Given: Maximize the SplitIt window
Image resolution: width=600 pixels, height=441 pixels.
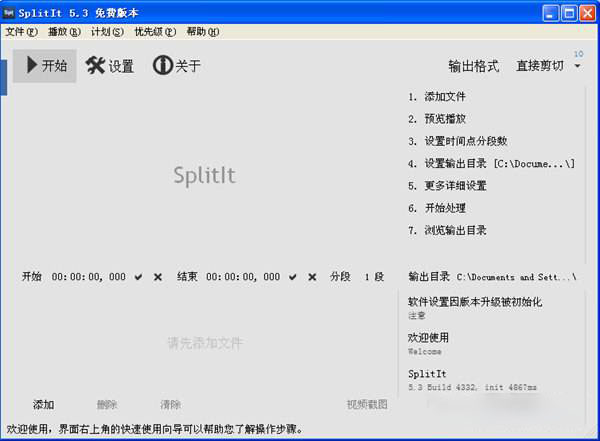Looking at the screenshot, I should coord(569,13).
